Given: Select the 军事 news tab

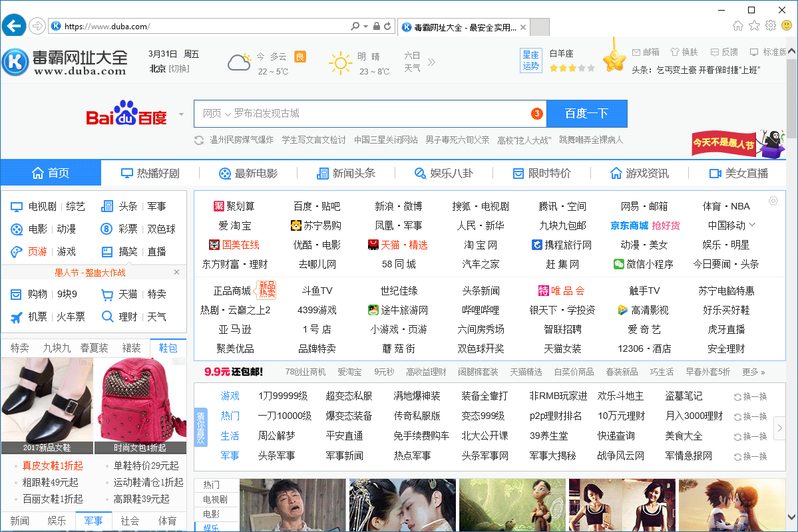Looking at the screenshot, I should point(93,521).
